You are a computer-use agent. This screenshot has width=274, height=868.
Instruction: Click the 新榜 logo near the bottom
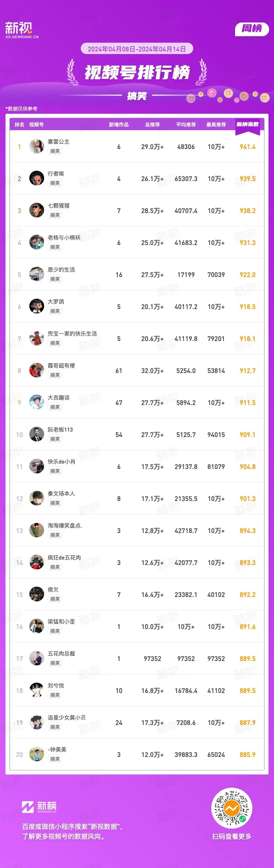39,807
